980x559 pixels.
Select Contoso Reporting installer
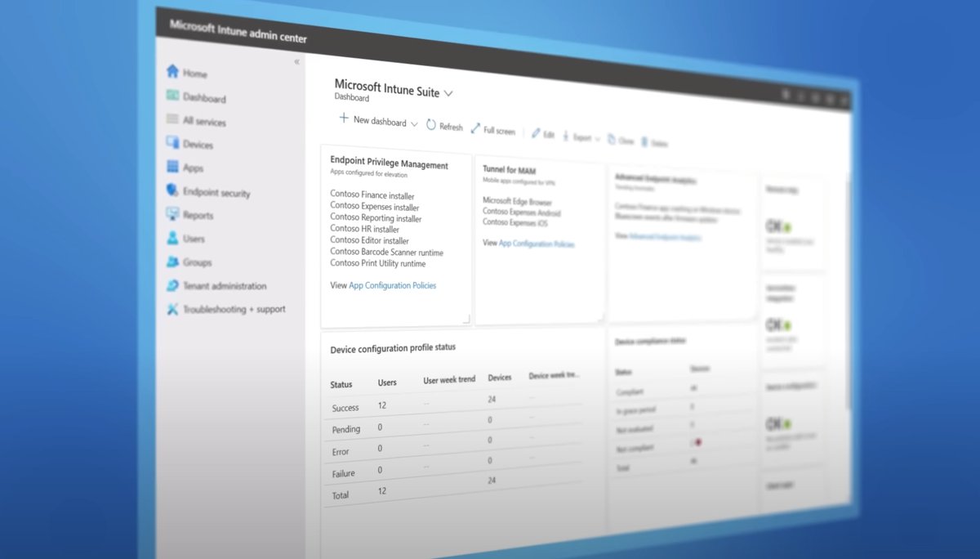click(376, 219)
